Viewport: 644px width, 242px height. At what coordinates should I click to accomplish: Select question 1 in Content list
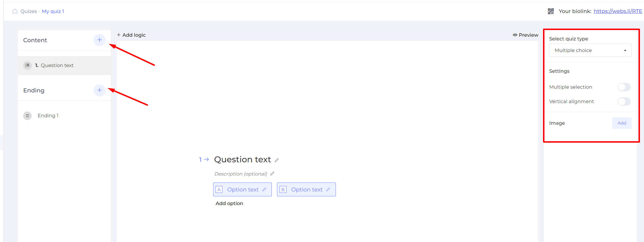(64, 66)
